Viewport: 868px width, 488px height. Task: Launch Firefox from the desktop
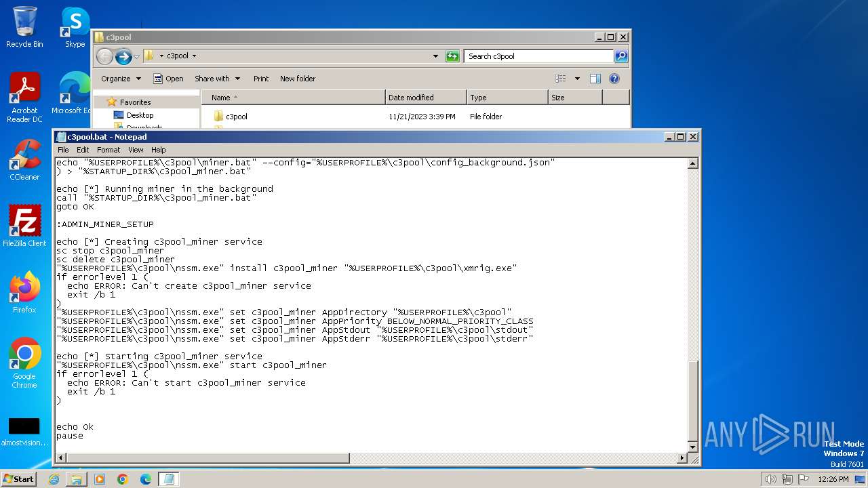pos(24,293)
